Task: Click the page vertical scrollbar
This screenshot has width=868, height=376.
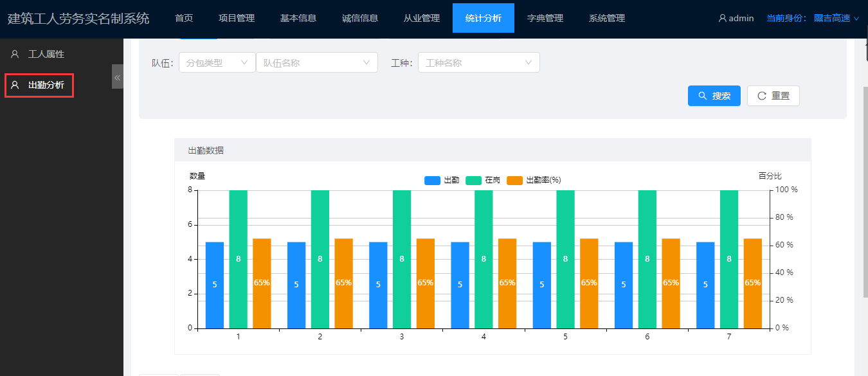Action: coord(864,193)
